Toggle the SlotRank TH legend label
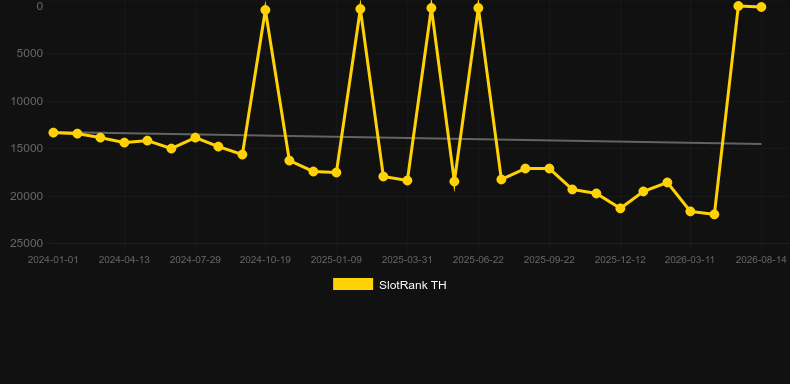 [412, 285]
